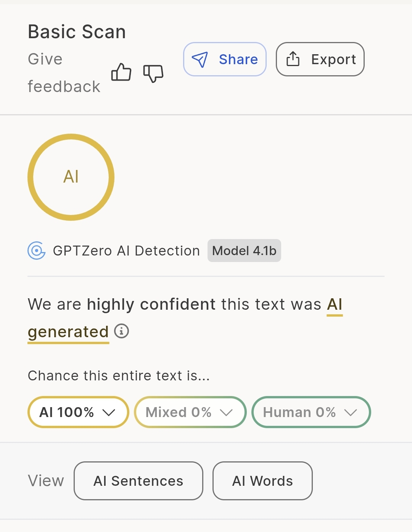This screenshot has width=412, height=532.
Task: Open the AI generated explanation link
Action: [x=68, y=331]
